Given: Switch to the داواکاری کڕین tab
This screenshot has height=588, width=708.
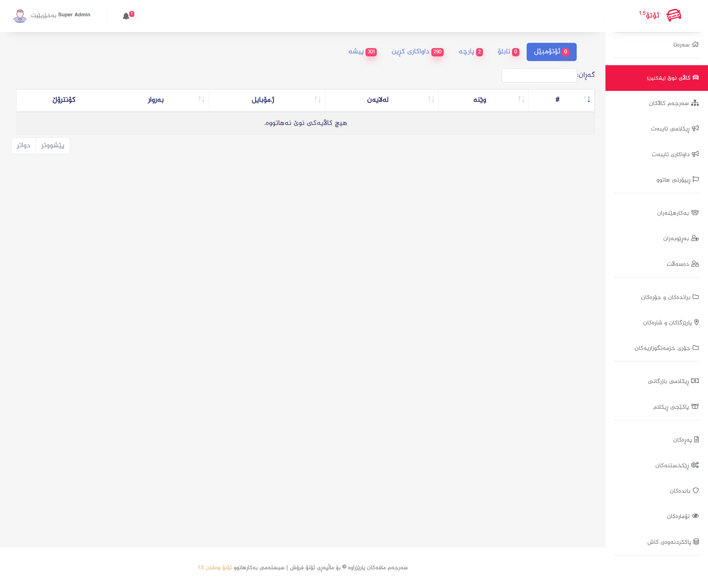Looking at the screenshot, I should coord(417,52).
